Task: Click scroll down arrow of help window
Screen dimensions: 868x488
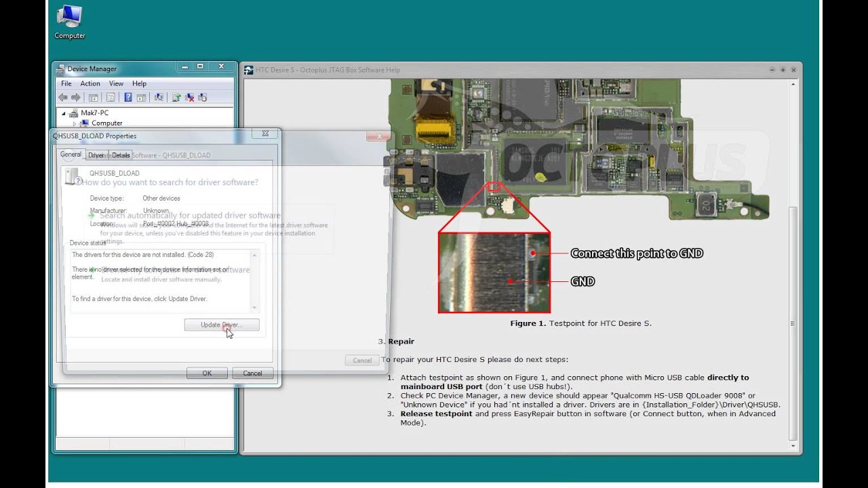Action: tap(793, 446)
